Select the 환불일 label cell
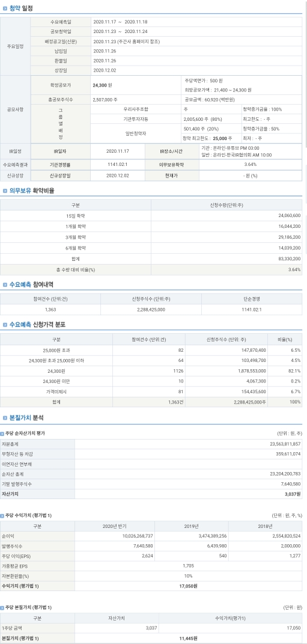The width and height of the screenshot is (307, 644). [61, 60]
